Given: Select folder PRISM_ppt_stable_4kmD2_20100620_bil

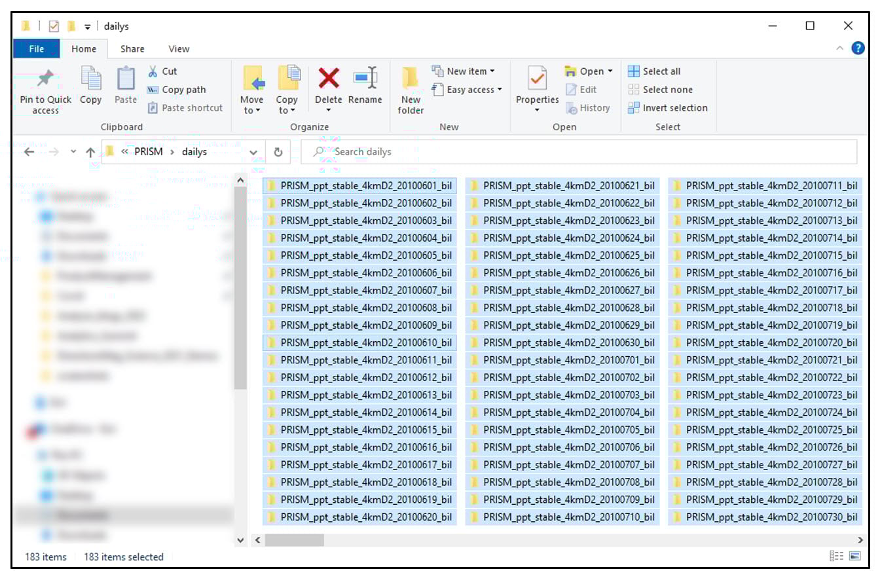Looking at the screenshot, I should tap(359, 517).
